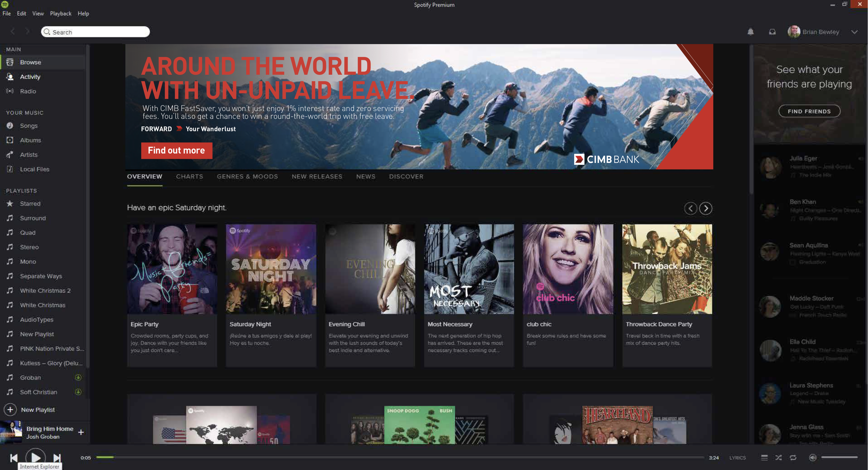Show next Saturday night playlists
Viewport: 868px width, 470px height.
[706, 208]
